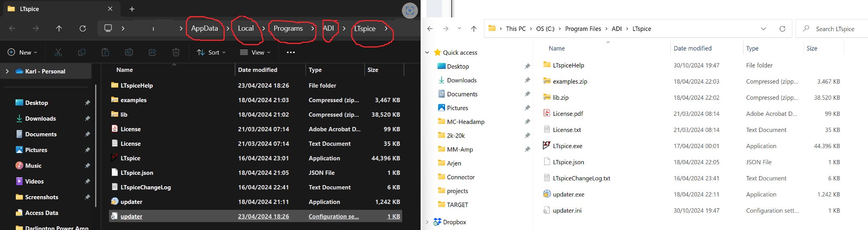Select highlighted updater configuration file

coord(256,216)
